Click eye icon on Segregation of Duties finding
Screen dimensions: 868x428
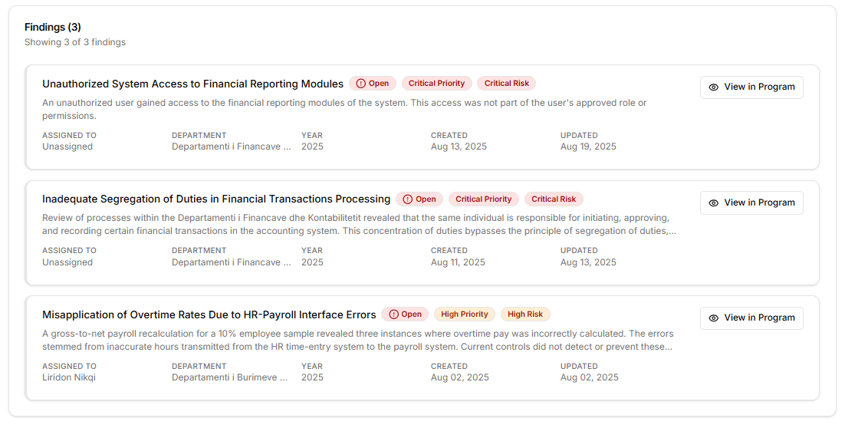coord(714,203)
